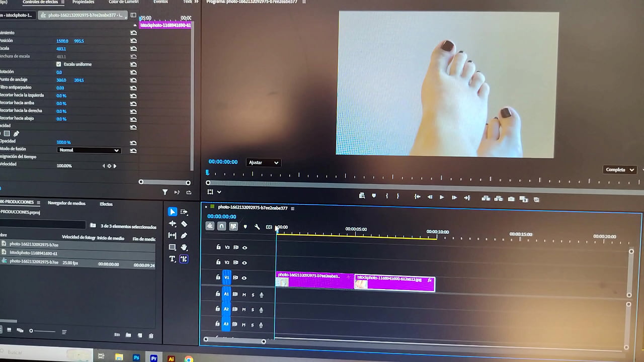The width and height of the screenshot is (644, 362).
Task: Select the Selection arrow tool
Action: point(172,212)
